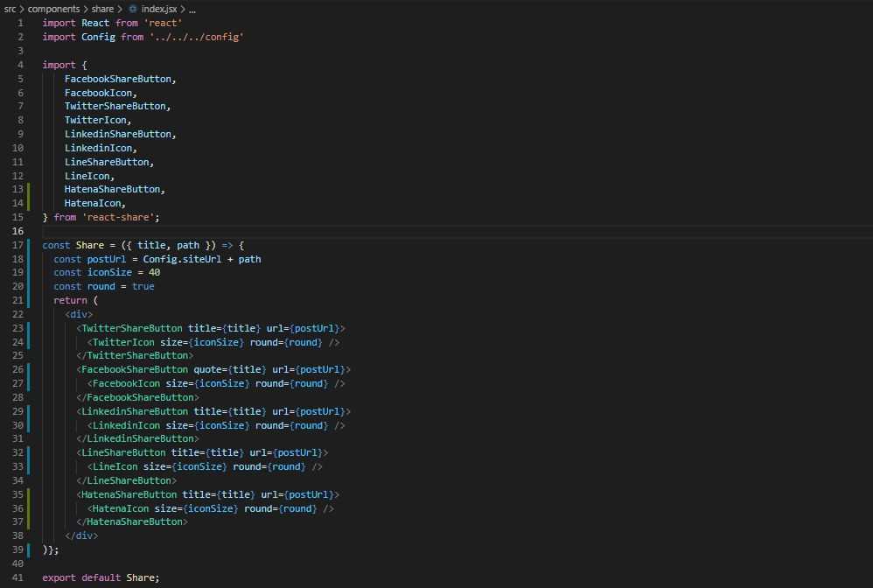Open the breadcrumb ellipsis symbol list
Viewport: 873px width, 588px height.
coord(192,10)
